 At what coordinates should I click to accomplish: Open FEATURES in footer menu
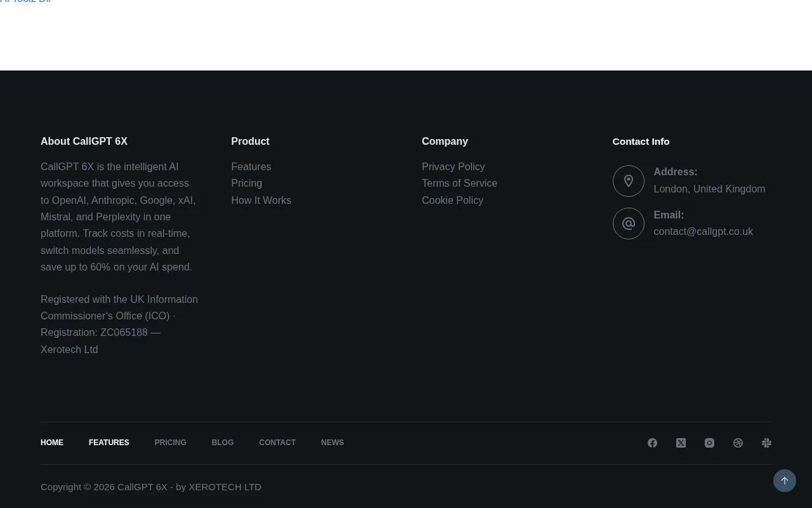click(x=109, y=443)
